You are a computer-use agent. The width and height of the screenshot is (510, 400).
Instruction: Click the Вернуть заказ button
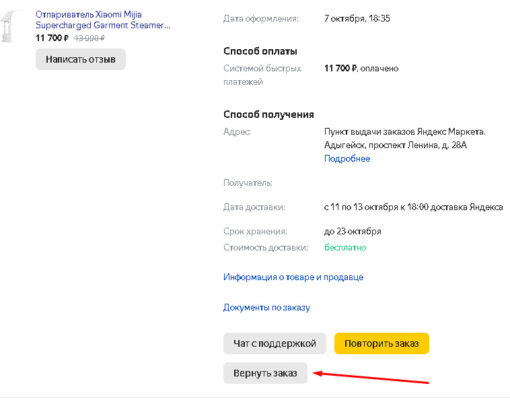[265, 373]
